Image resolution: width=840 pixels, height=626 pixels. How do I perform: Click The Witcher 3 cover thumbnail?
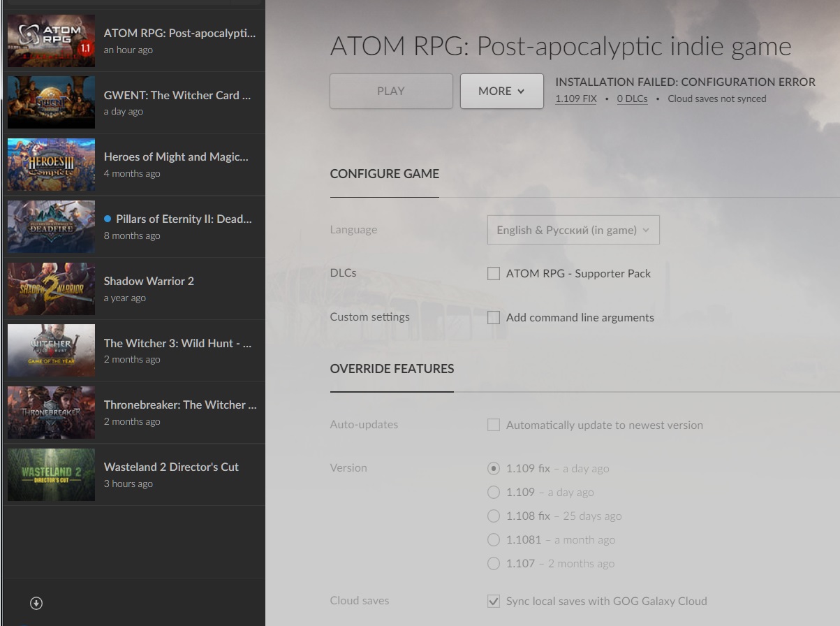pyautogui.click(x=51, y=351)
